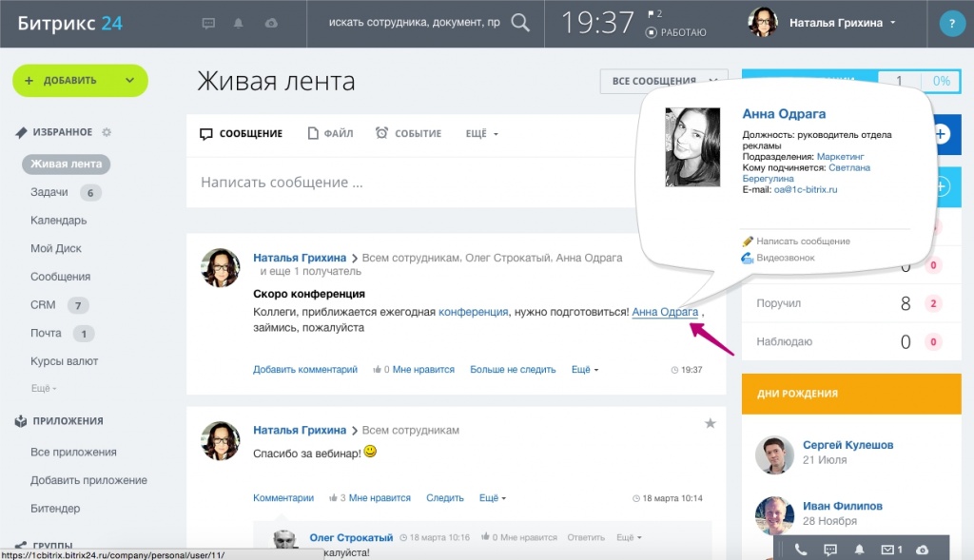Open the ВСЕ СООБЩЕНИЯ filter dropdown
Screen dimensions: 974x560
(663, 82)
